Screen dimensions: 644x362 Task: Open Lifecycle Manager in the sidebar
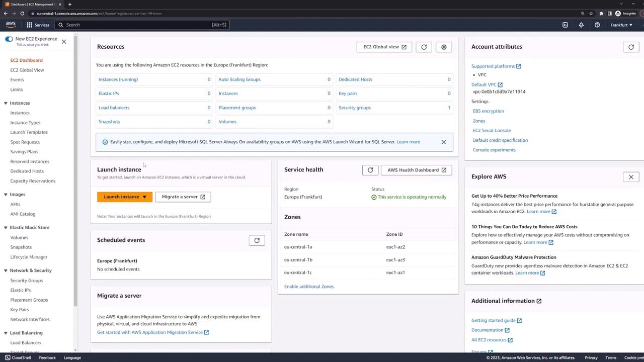click(x=29, y=257)
